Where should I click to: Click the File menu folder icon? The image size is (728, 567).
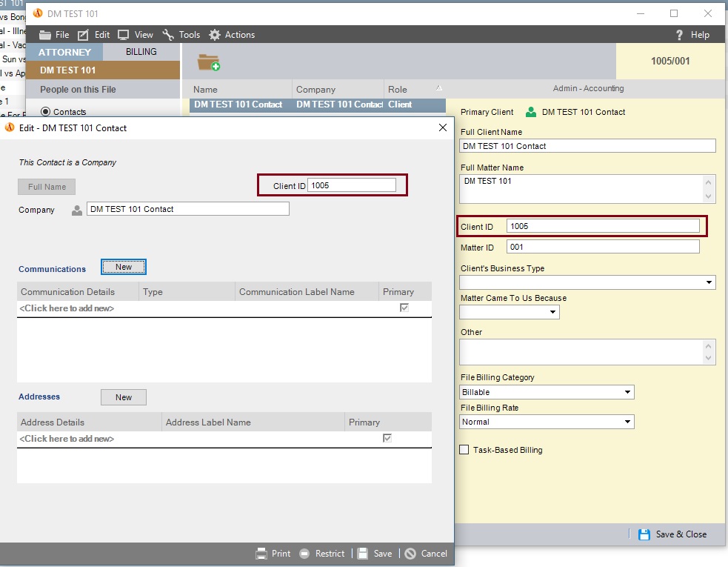[x=45, y=35]
